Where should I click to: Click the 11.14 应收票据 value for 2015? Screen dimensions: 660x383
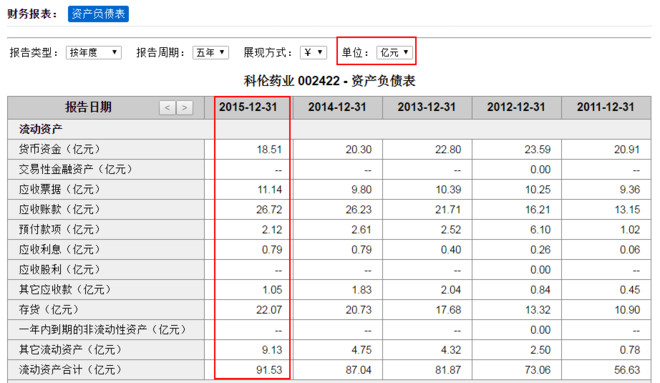pyautogui.click(x=270, y=189)
